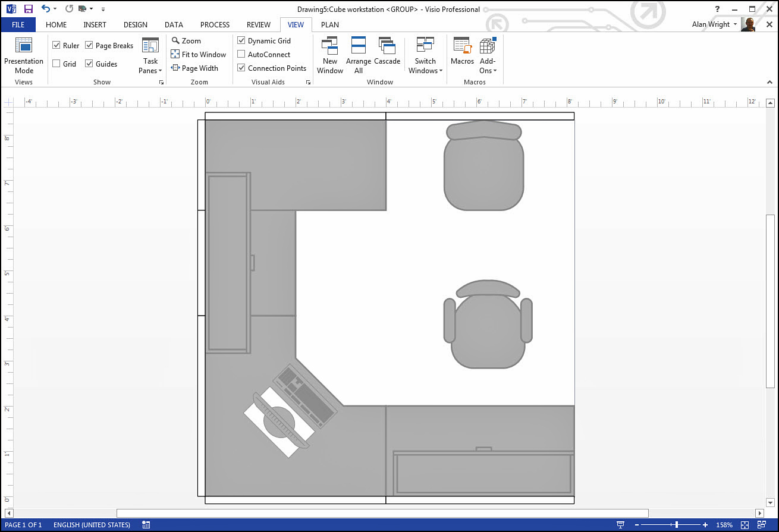Open Show group dialog launcher
Screen dimensions: 779x532
point(161,83)
